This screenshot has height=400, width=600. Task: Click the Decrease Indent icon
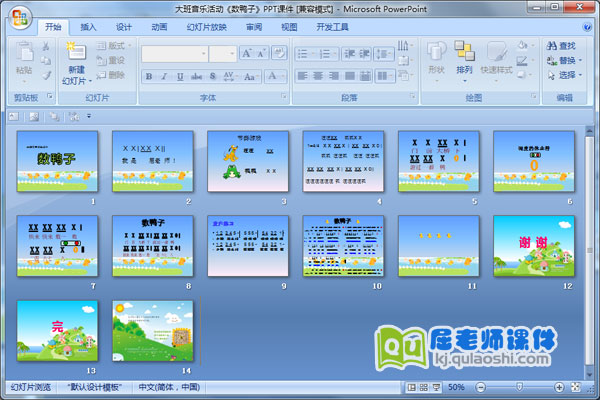tap(350, 54)
